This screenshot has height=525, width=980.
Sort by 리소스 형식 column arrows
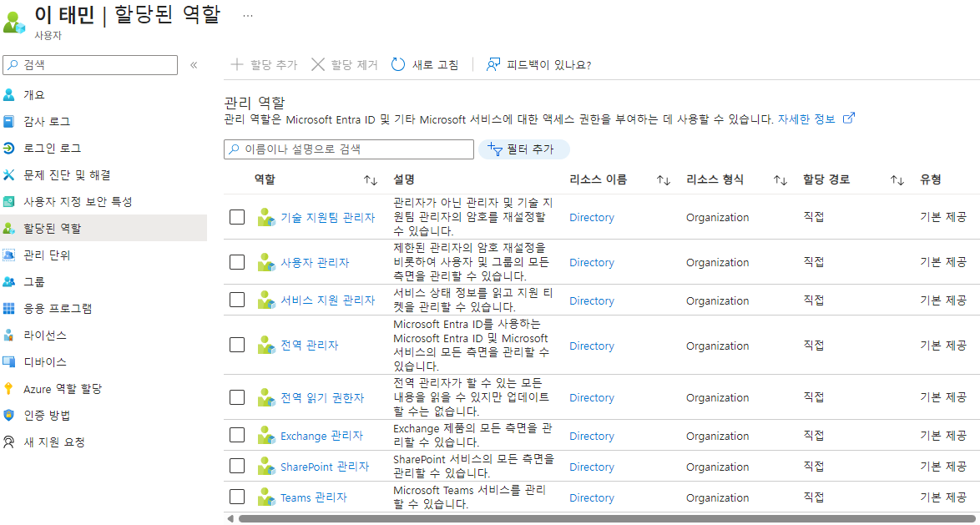coord(780,180)
